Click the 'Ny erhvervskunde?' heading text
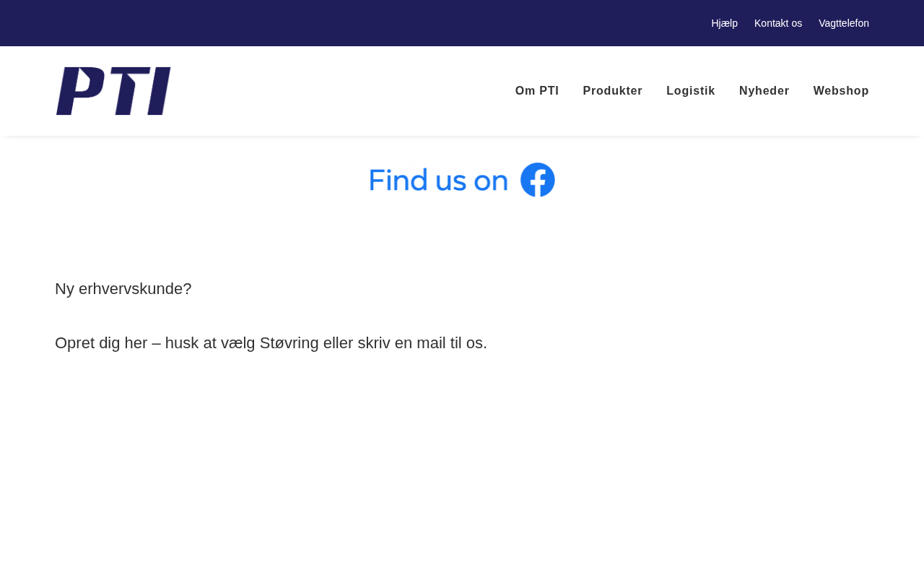 pyautogui.click(x=123, y=289)
